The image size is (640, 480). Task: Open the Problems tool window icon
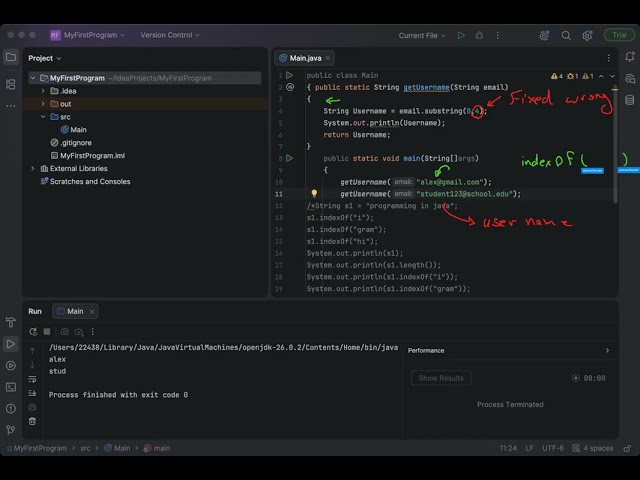tap(11, 408)
